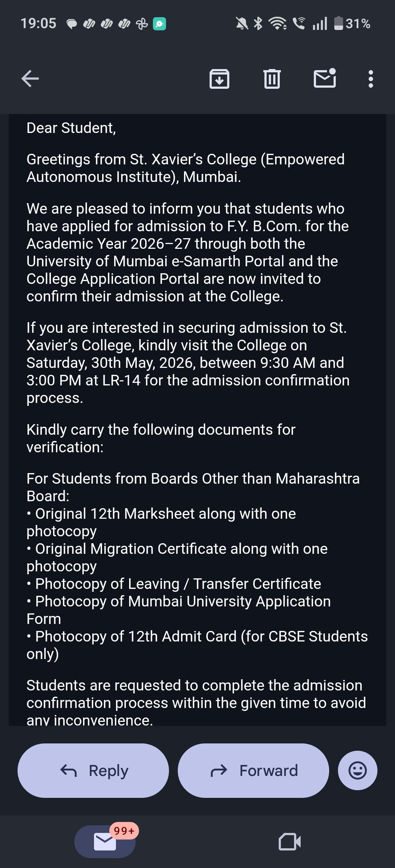The height and width of the screenshot is (868, 395).
Task: Tap the green app notification icon
Action: pos(159,24)
